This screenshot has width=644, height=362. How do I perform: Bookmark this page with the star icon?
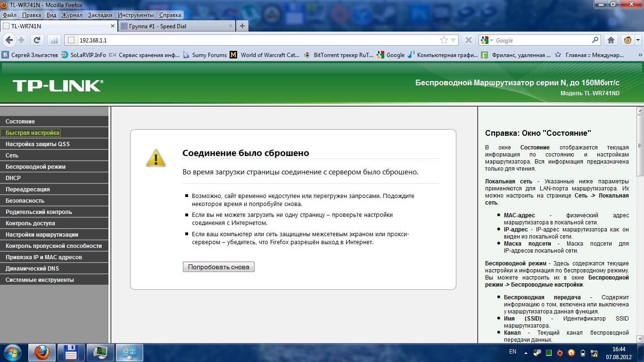click(x=444, y=41)
